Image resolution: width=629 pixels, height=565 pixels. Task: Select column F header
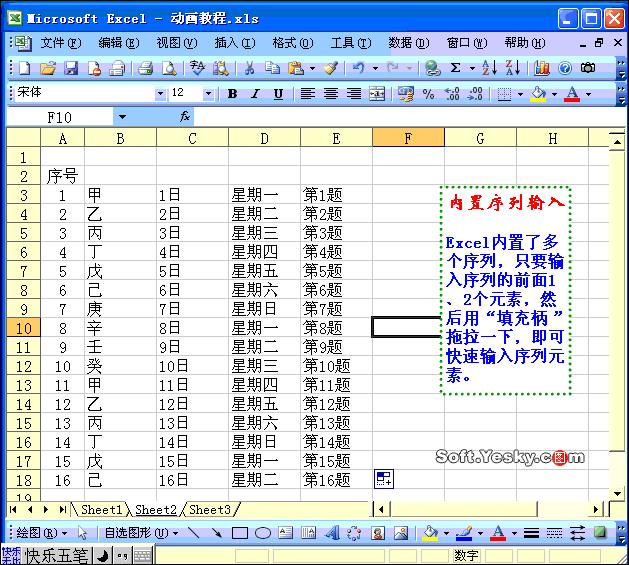(x=408, y=138)
